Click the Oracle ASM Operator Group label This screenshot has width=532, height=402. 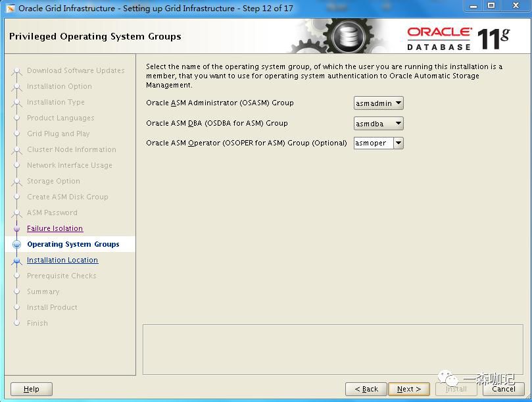click(x=247, y=143)
